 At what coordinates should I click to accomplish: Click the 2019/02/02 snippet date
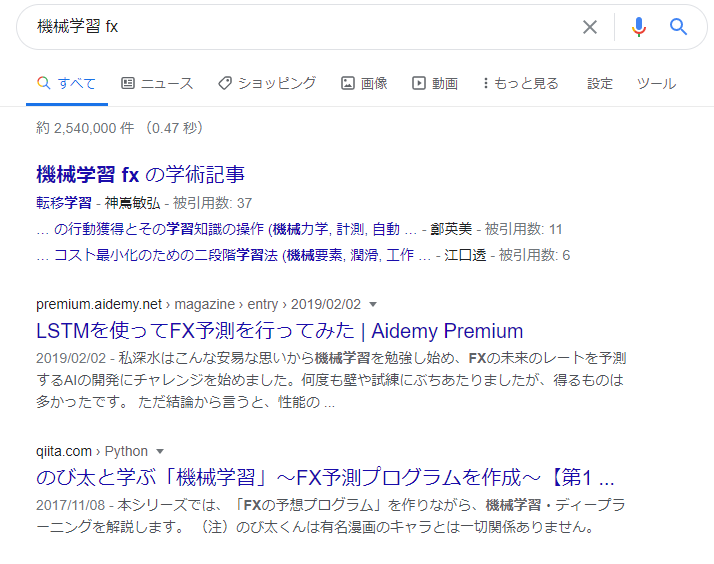(71, 358)
